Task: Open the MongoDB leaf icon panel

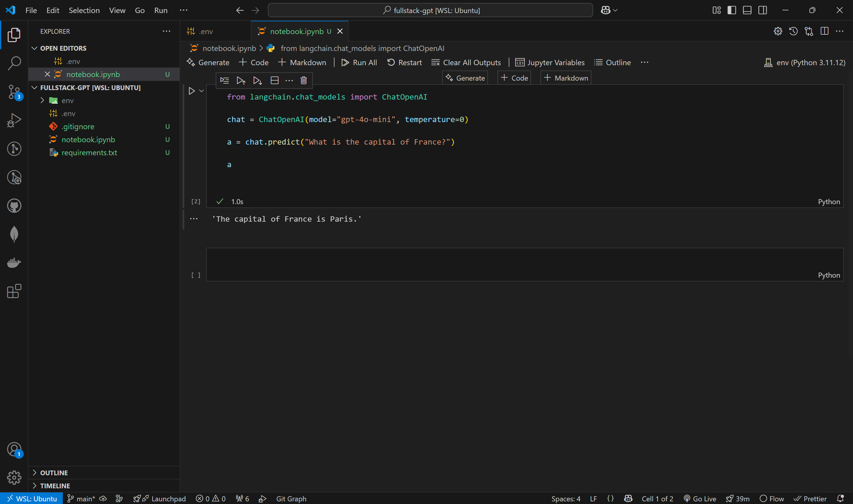Action: click(14, 234)
